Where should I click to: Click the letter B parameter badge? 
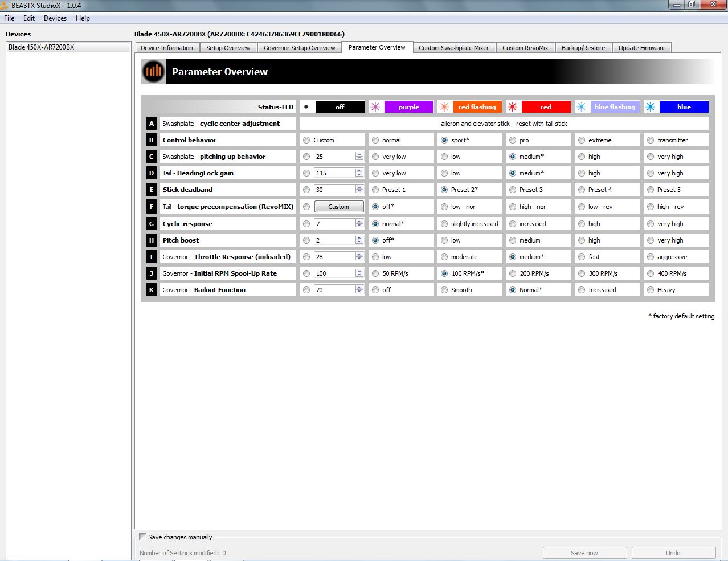(152, 140)
